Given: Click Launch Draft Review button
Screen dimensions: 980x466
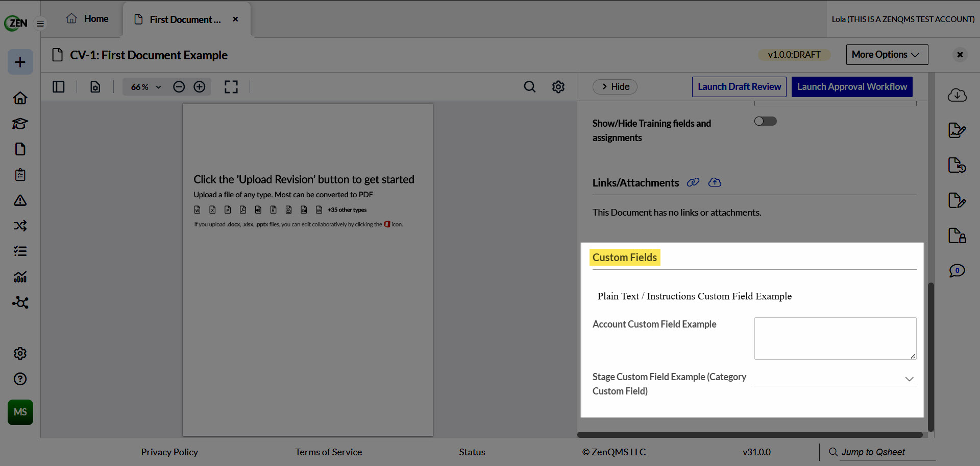Looking at the screenshot, I should (x=739, y=87).
